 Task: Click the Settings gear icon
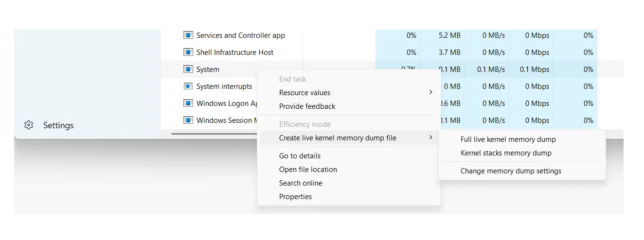pyautogui.click(x=29, y=125)
